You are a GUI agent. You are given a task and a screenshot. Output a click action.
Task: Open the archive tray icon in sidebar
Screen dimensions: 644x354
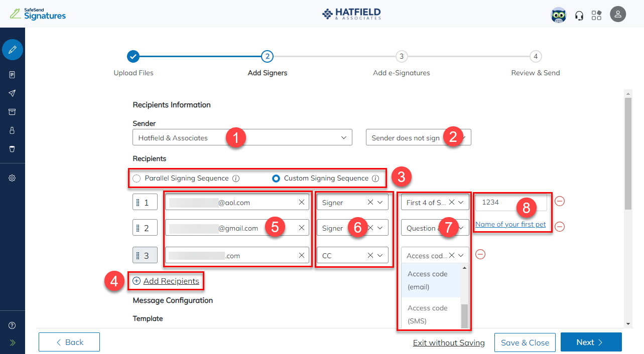(x=12, y=111)
